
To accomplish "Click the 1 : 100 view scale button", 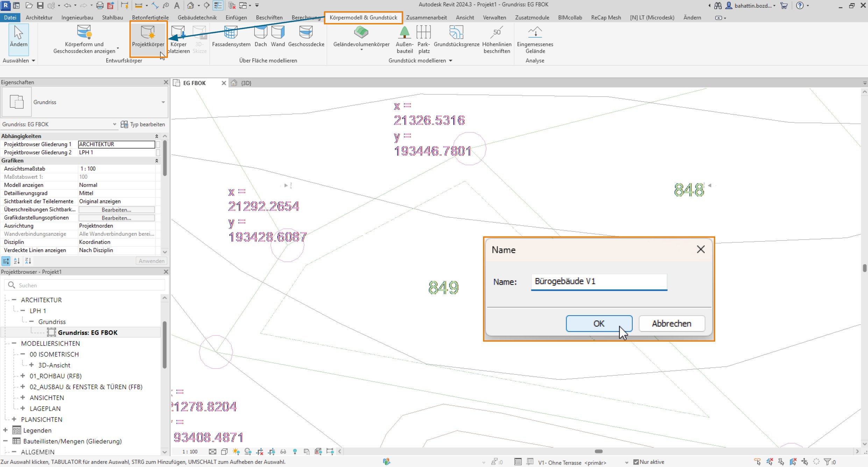I will pyautogui.click(x=190, y=452).
